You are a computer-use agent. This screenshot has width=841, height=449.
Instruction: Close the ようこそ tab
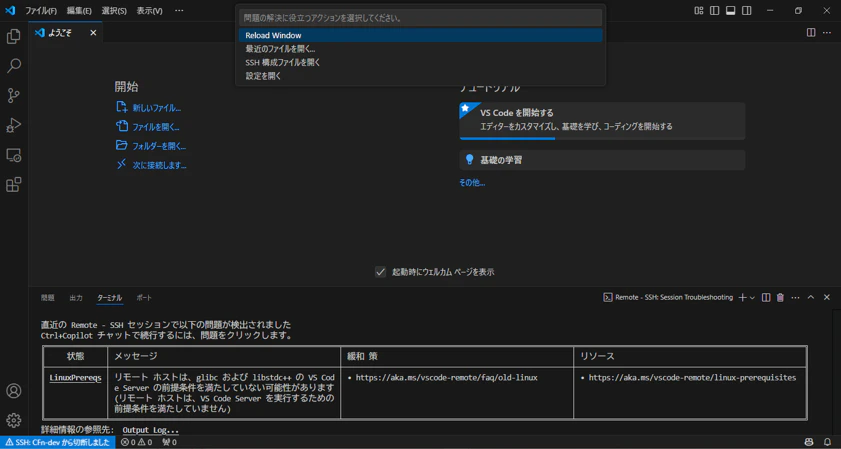93,33
